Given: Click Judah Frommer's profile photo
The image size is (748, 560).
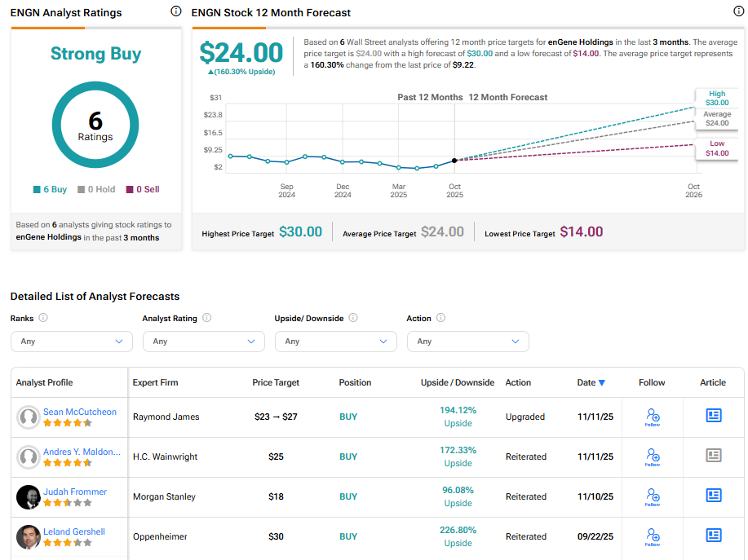Looking at the screenshot, I should pyautogui.click(x=29, y=496).
